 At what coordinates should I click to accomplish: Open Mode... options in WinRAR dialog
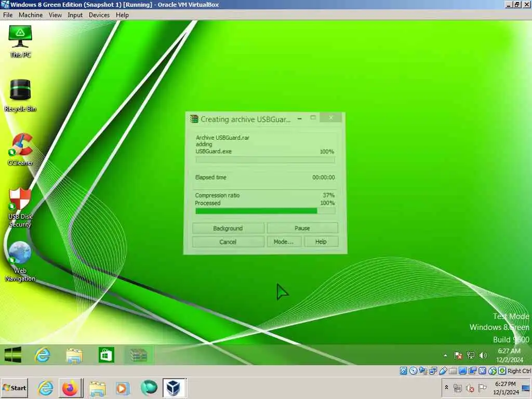coord(284,242)
